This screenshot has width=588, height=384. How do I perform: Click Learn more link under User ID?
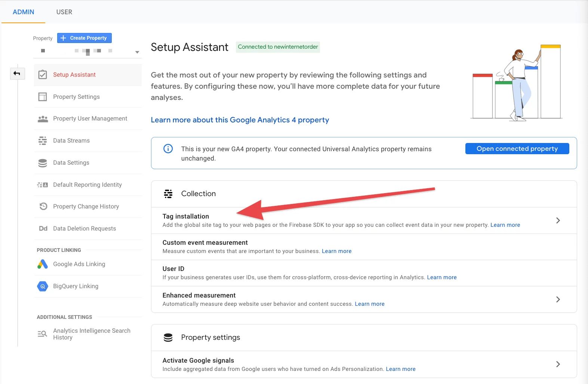[x=442, y=277]
